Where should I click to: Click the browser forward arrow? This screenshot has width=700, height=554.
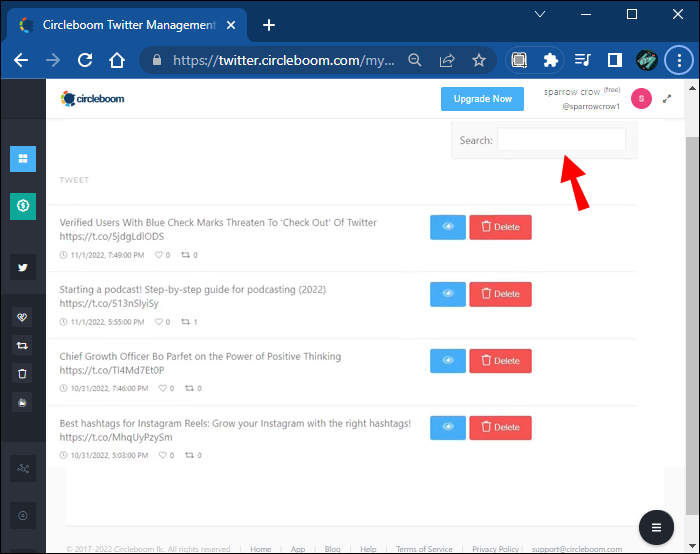pos(53,60)
